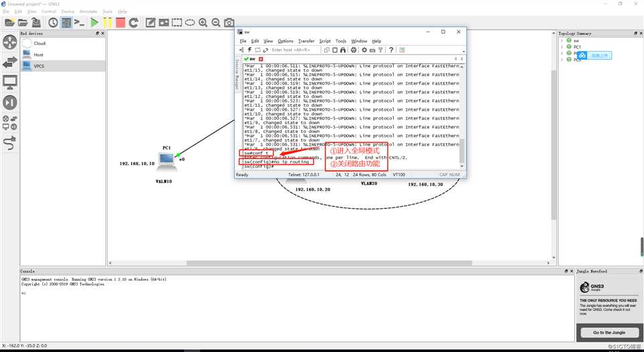Viewport: 644px width, 352px height.
Task: Open toolbar overflow dropdown arrow in terminal
Action: coord(464,52)
